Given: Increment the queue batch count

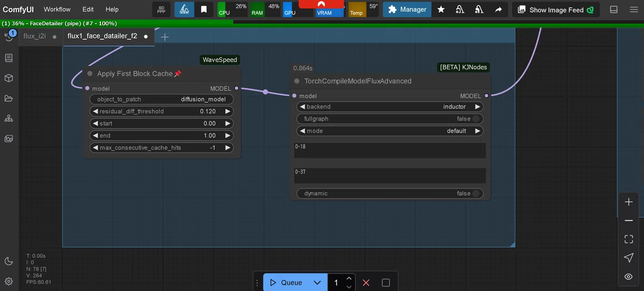Looking at the screenshot, I should pos(349,278).
